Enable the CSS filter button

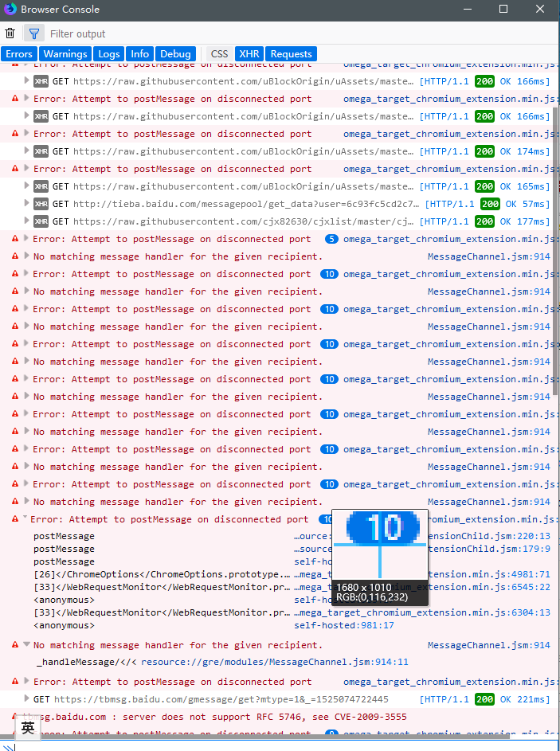219,53
